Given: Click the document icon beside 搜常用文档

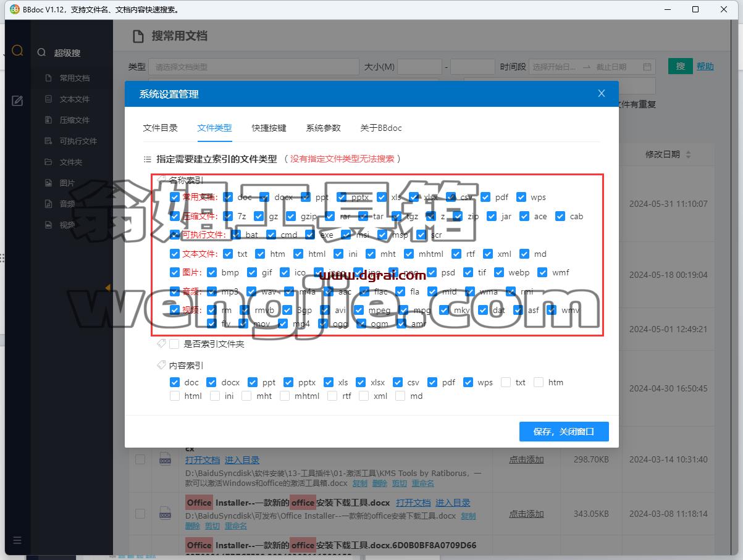Looking at the screenshot, I should 139,36.
